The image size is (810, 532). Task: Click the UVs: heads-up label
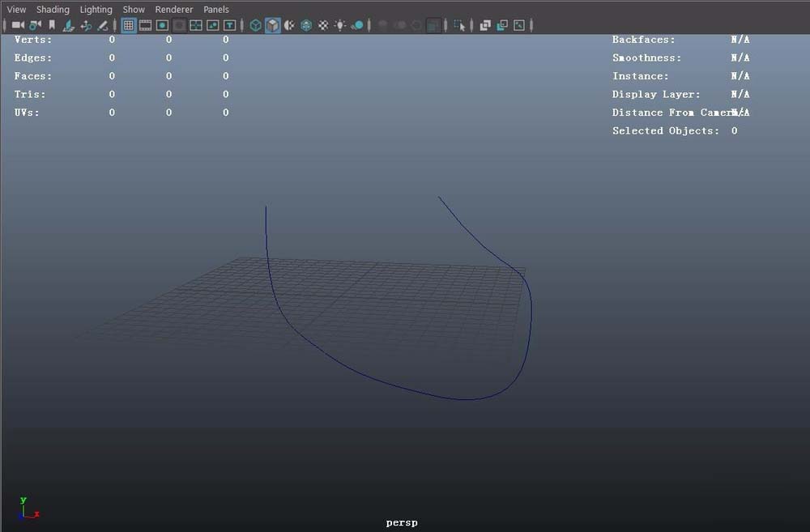(x=27, y=112)
